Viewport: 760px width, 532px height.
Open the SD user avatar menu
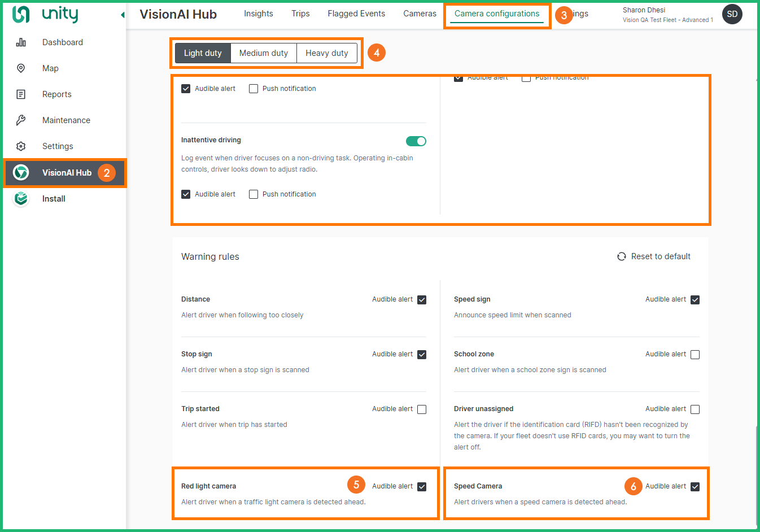point(732,14)
